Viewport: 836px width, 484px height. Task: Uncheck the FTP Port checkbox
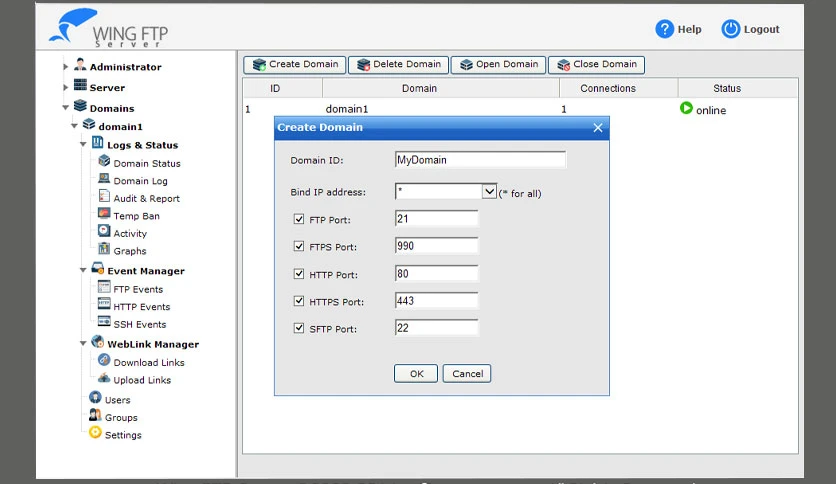coord(299,219)
